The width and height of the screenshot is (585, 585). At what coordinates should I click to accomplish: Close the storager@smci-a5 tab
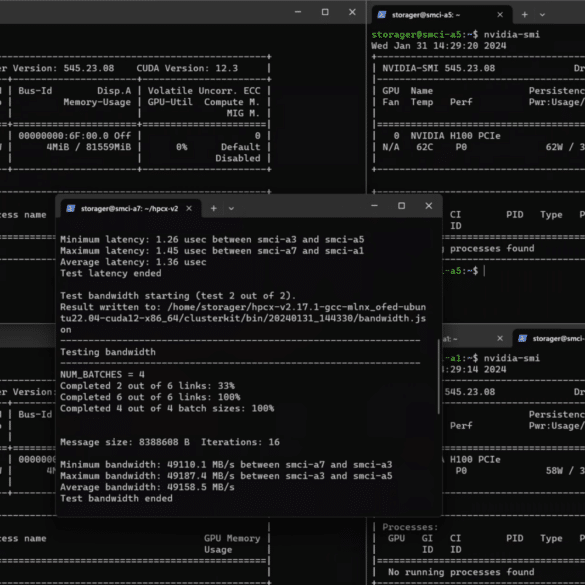[x=500, y=15]
